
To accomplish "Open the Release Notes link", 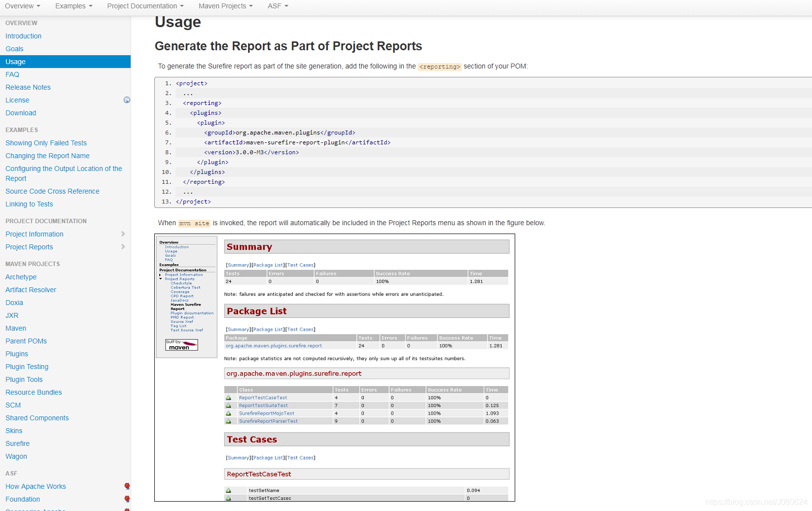I will pos(28,87).
